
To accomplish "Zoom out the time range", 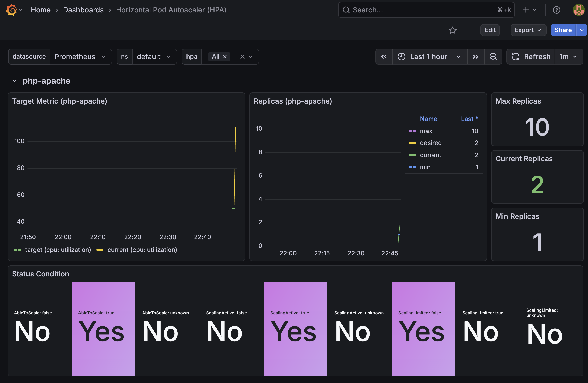I will [x=493, y=57].
